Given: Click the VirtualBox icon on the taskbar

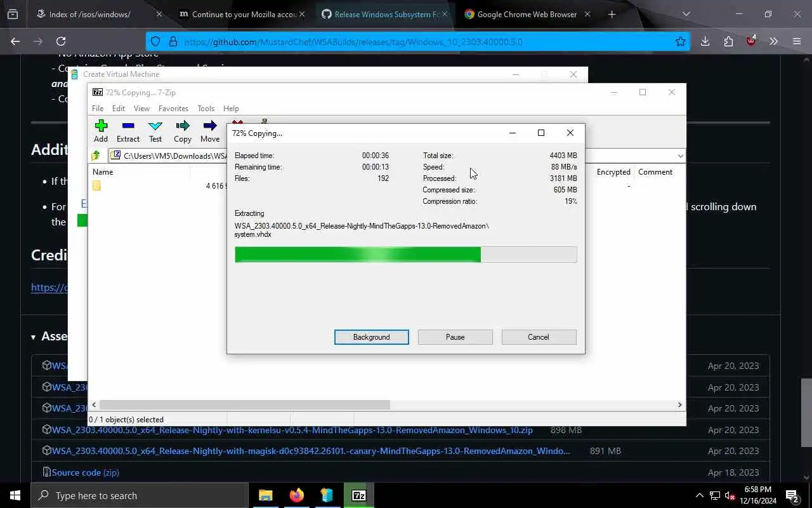Looking at the screenshot, I should (327, 495).
